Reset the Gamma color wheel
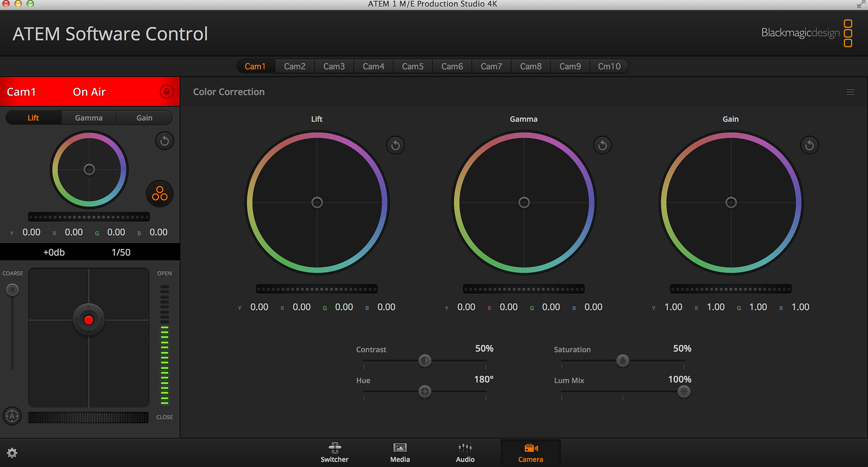This screenshot has width=868, height=467. click(x=602, y=145)
